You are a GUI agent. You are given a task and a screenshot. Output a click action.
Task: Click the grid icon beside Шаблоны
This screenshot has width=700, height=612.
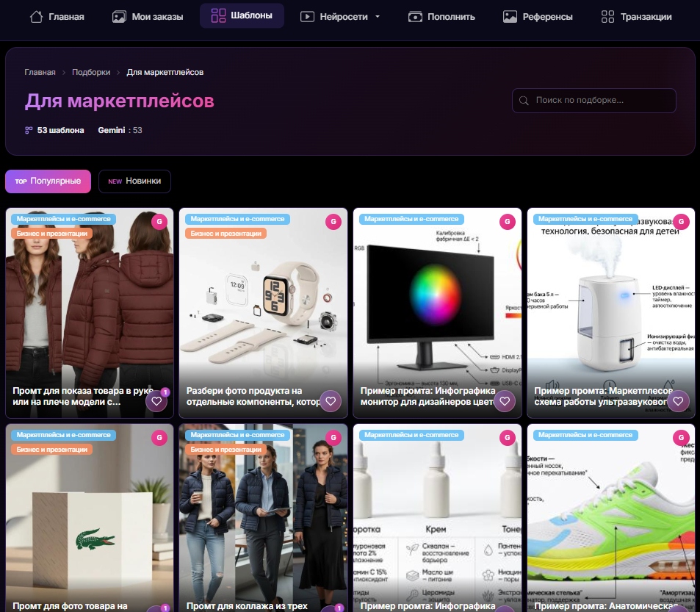[218, 15]
